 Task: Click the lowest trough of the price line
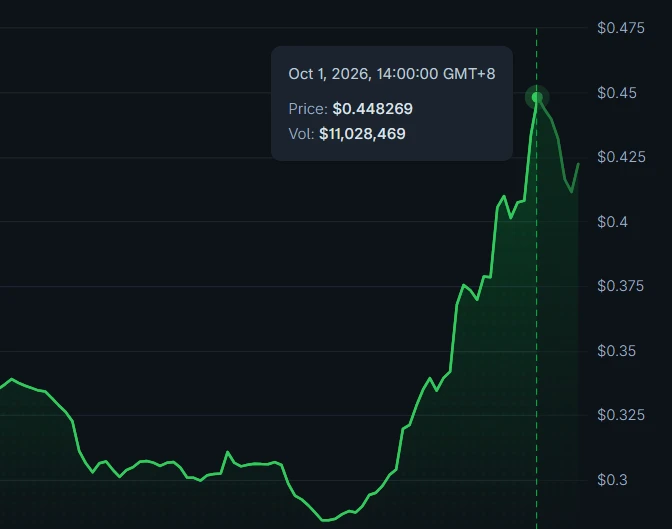pos(324,520)
